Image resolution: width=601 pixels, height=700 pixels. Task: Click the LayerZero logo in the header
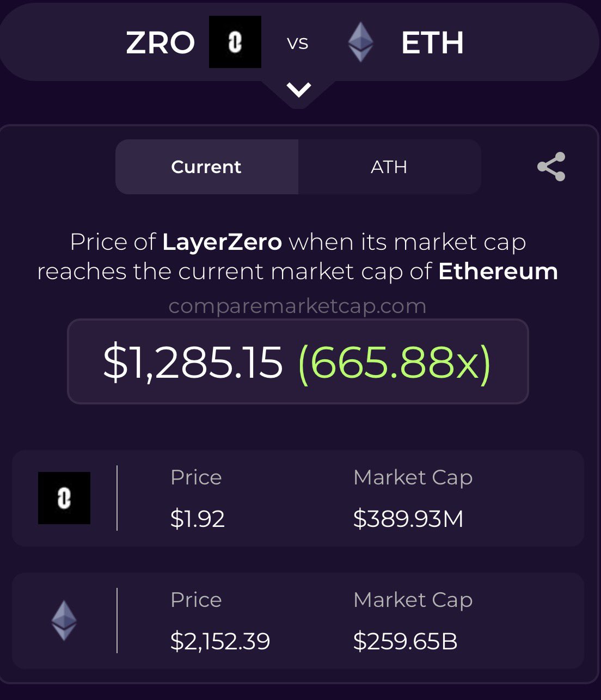[235, 42]
